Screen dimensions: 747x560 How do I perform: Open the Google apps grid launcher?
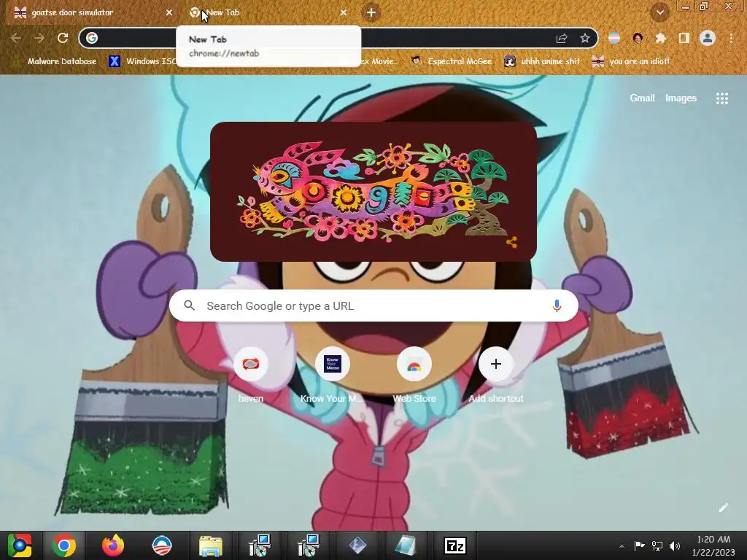(721, 98)
